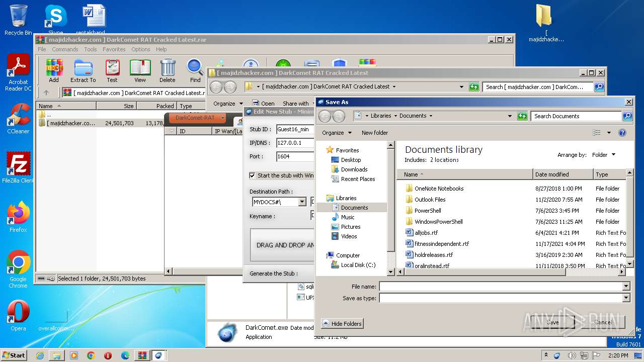Open File name combo box dropdown
Image resolution: width=644 pixels, height=362 pixels.
tap(626, 287)
